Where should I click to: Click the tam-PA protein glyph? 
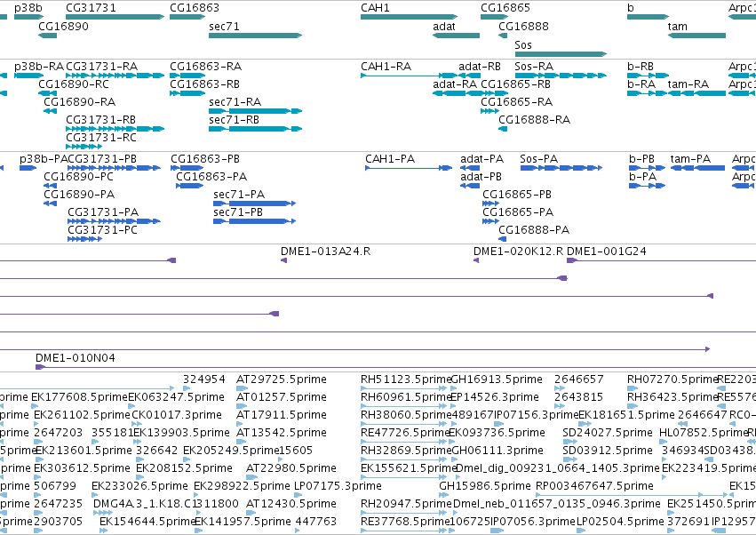tap(697, 168)
